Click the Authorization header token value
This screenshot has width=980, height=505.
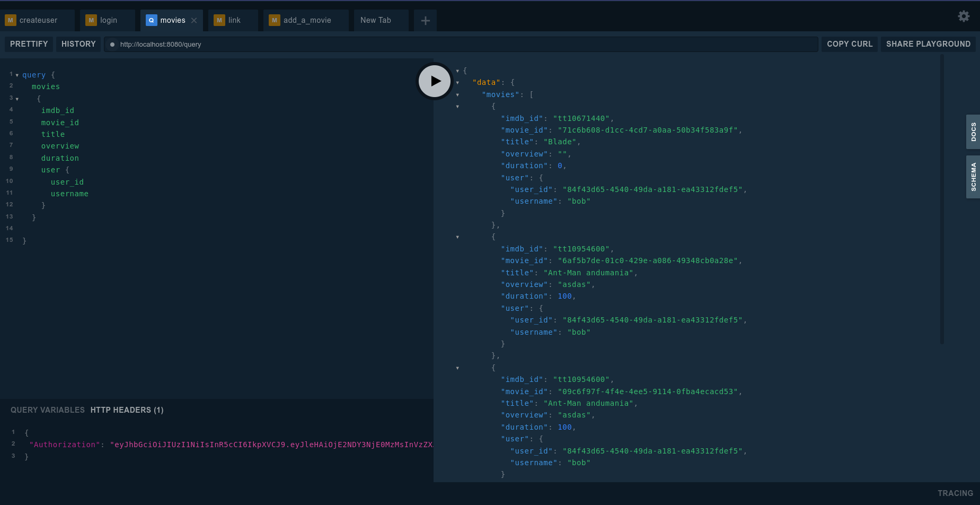click(x=271, y=445)
